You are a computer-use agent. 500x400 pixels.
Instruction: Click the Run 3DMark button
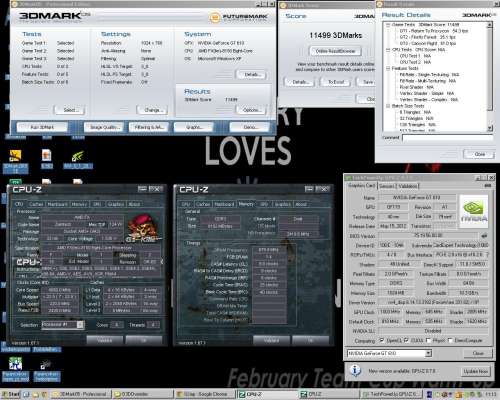pyautogui.click(x=42, y=127)
